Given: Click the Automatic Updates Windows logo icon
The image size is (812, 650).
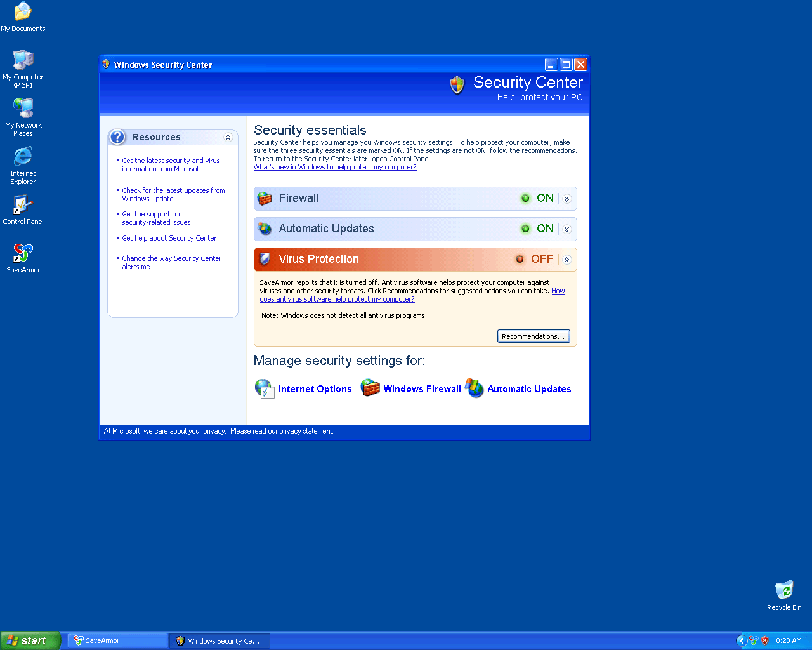Looking at the screenshot, I should (474, 388).
